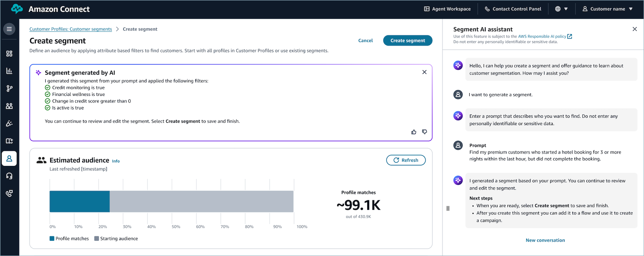This screenshot has height=256, width=644.
Task: Open the language globe dropdown
Action: coord(561,9)
